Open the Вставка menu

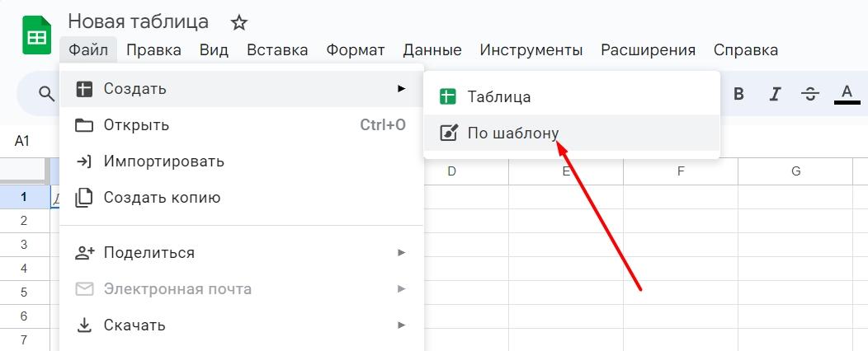click(x=277, y=50)
